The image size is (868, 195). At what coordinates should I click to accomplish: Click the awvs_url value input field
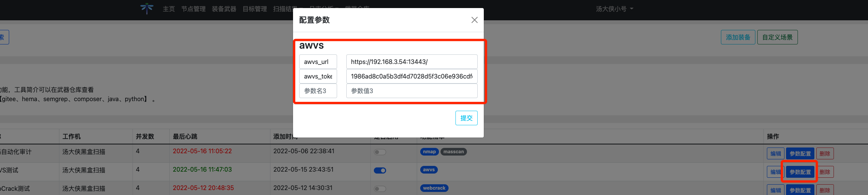[x=411, y=62]
